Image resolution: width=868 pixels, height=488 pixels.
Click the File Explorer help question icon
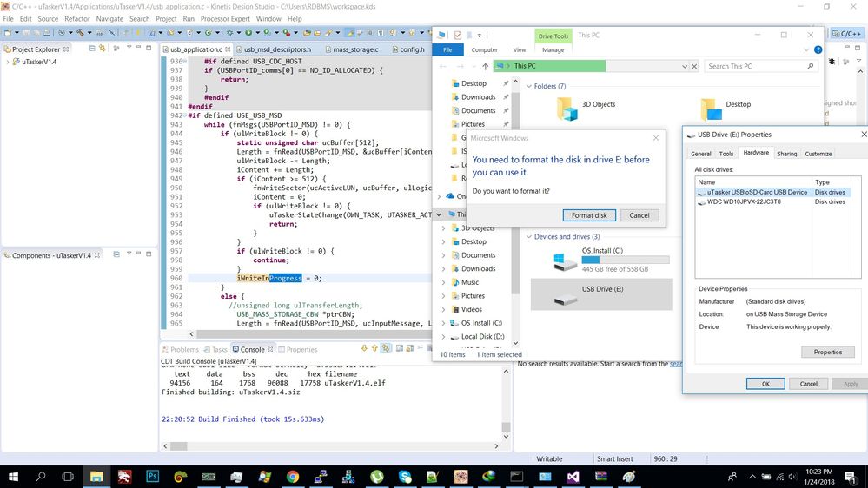point(818,50)
